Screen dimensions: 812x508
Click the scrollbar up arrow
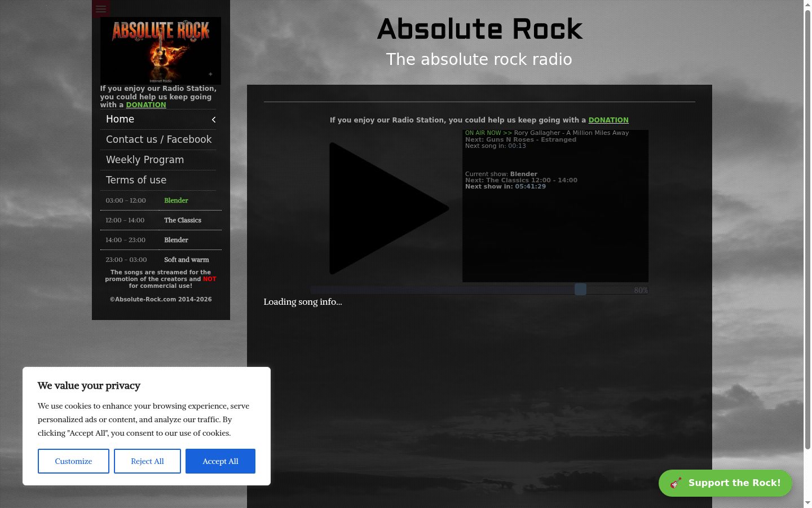pyautogui.click(x=807, y=5)
